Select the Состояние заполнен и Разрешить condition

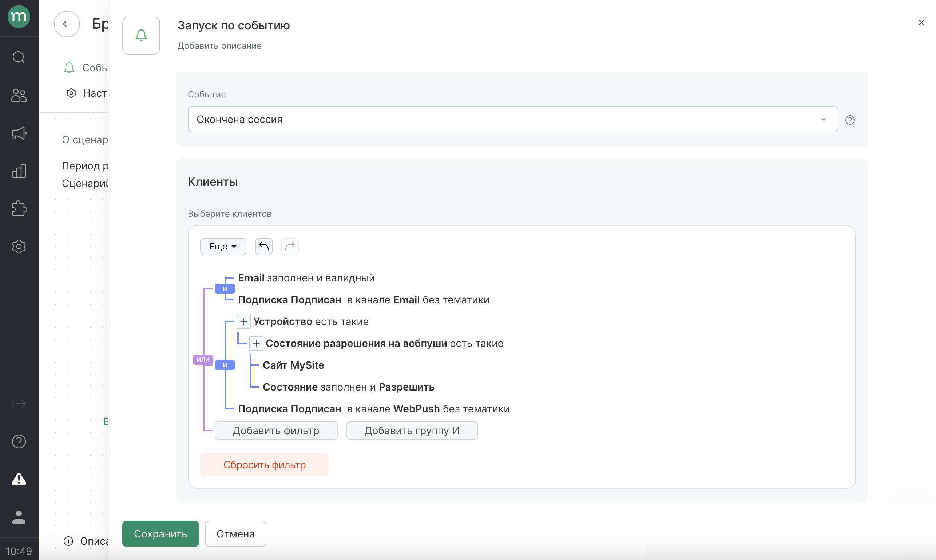[x=349, y=387]
